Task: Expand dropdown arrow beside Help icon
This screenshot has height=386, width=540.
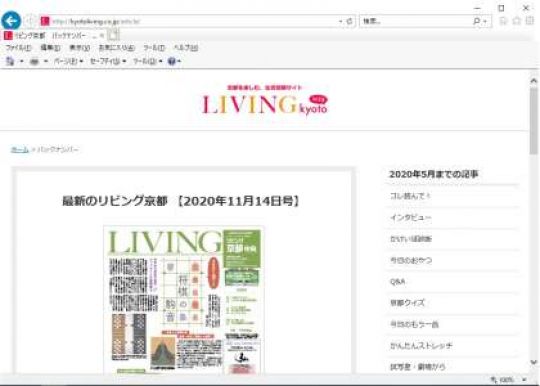Action: [x=179, y=61]
